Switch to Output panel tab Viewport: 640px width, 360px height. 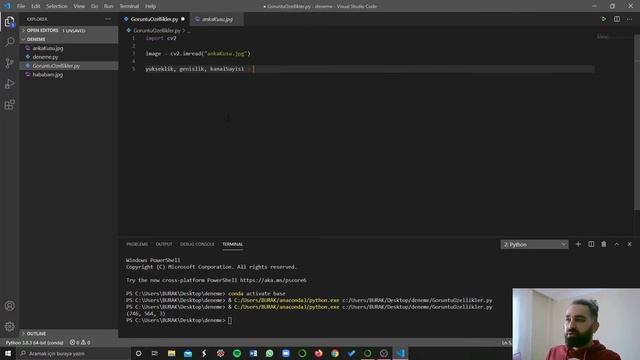164,244
